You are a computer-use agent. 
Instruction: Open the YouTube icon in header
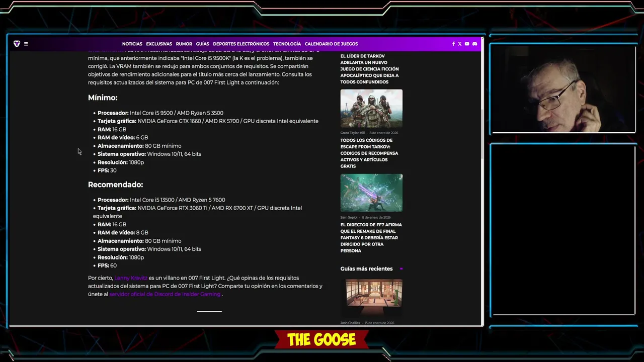click(x=467, y=44)
